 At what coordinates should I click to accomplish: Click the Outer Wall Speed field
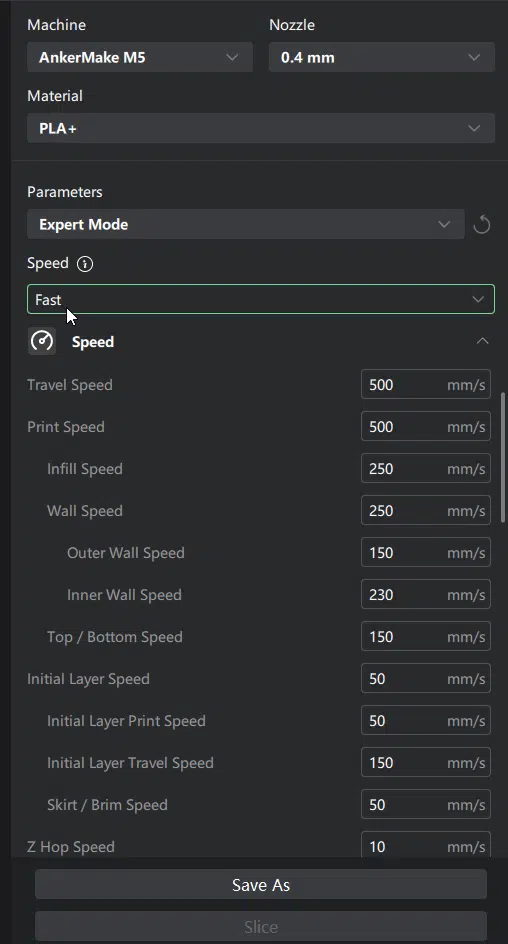(426, 553)
